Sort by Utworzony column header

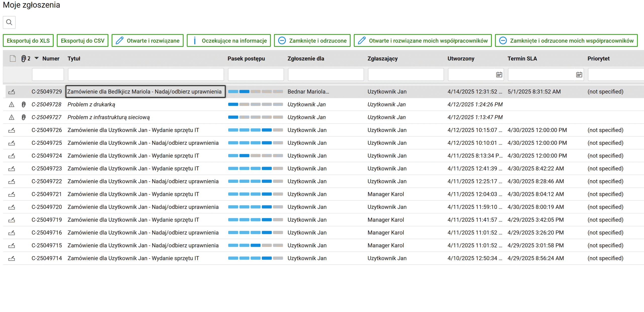pos(461,59)
